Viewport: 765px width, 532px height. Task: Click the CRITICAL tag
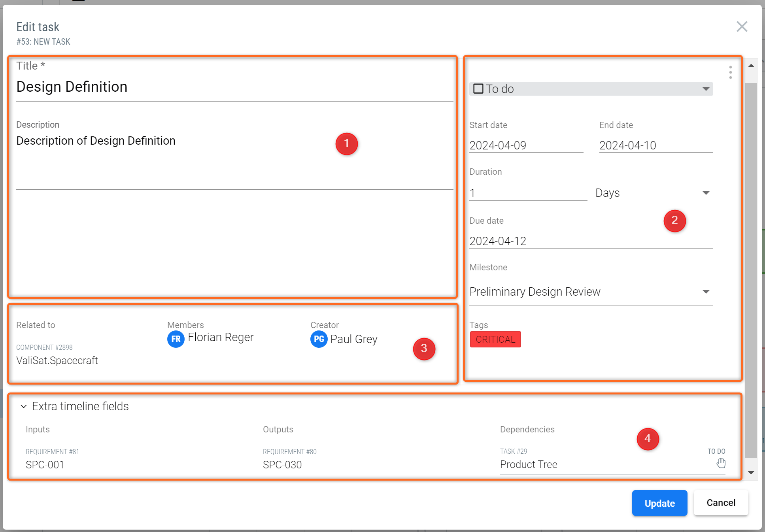[x=495, y=340]
